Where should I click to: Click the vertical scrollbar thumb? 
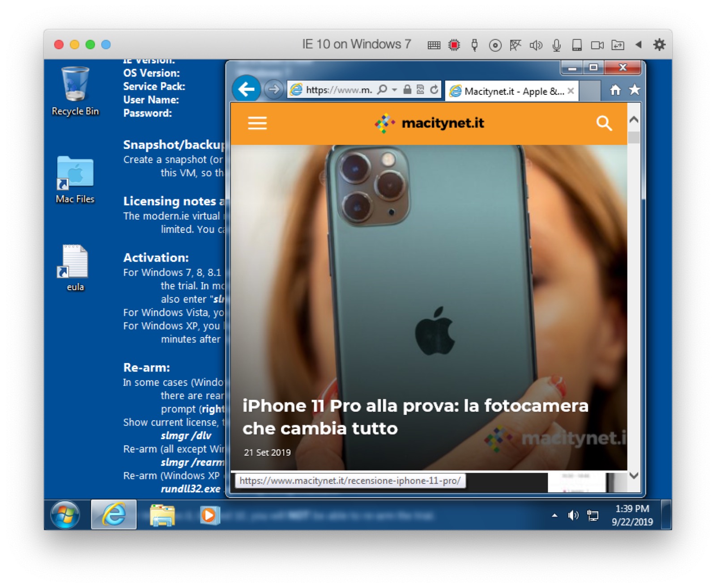pos(634,137)
